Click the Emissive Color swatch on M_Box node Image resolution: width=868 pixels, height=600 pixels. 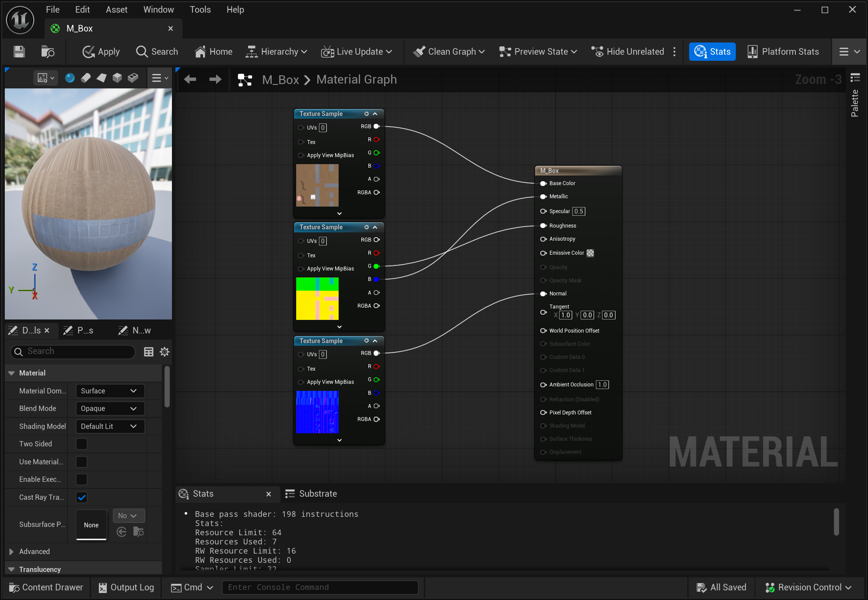(590, 253)
